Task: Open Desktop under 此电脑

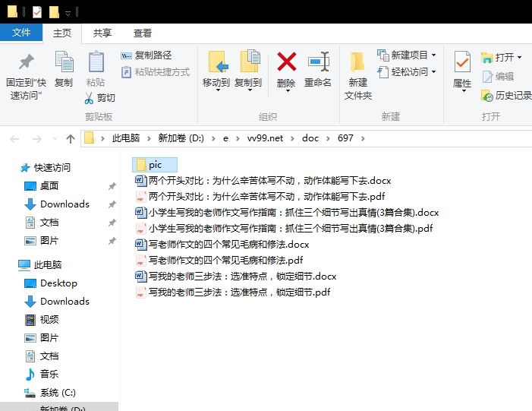Action: pos(58,283)
